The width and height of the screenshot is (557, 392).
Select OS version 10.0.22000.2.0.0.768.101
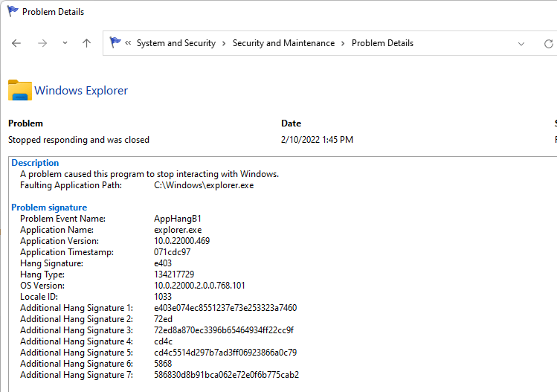click(199, 286)
